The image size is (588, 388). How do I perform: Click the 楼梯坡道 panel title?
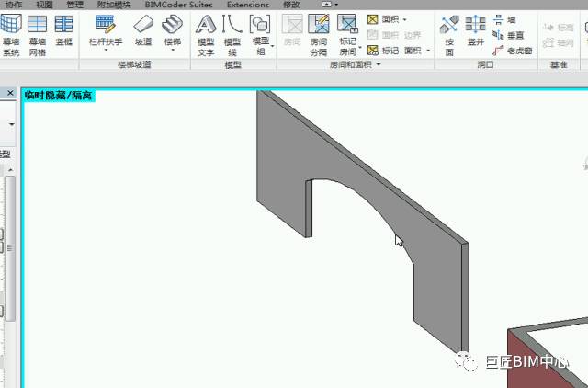point(134,65)
